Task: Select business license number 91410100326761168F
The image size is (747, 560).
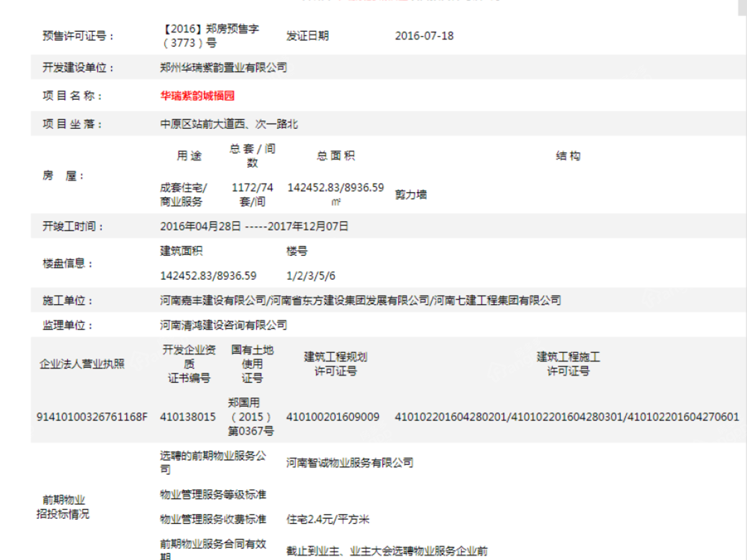Action: tap(93, 417)
